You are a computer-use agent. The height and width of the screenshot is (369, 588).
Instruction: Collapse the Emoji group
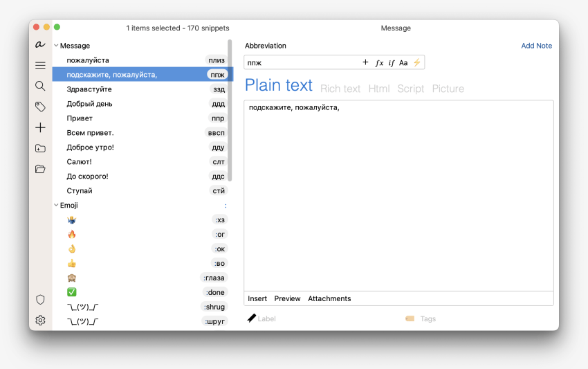tap(56, 205)
